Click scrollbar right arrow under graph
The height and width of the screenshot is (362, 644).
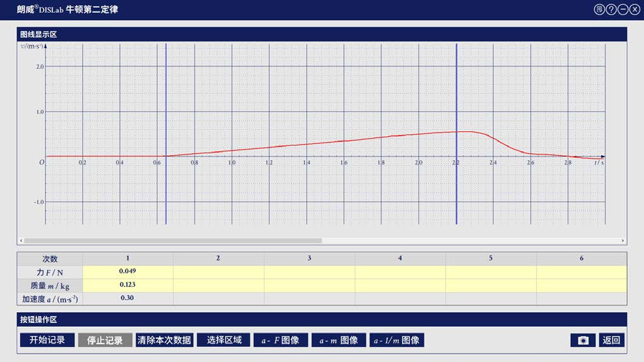(623, 241)
